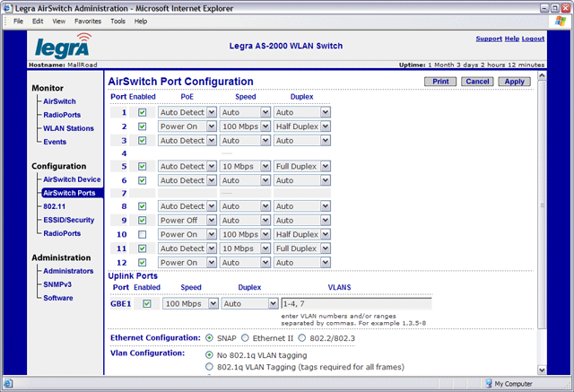The width and height of the screenshot is (574, 392).
Task: Open PoE dropdown for port 12
Action: 187,263
